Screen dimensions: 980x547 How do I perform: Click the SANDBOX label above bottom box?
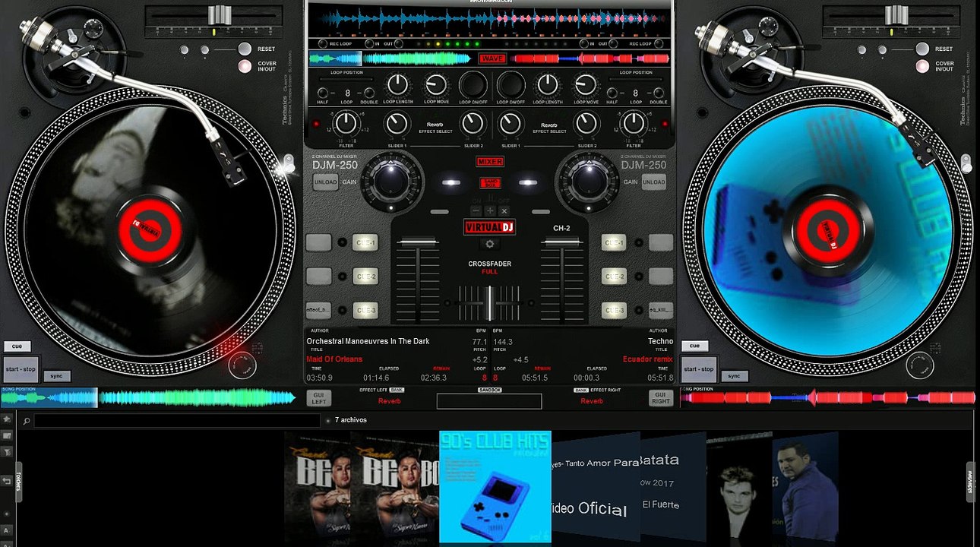[490, 390]
